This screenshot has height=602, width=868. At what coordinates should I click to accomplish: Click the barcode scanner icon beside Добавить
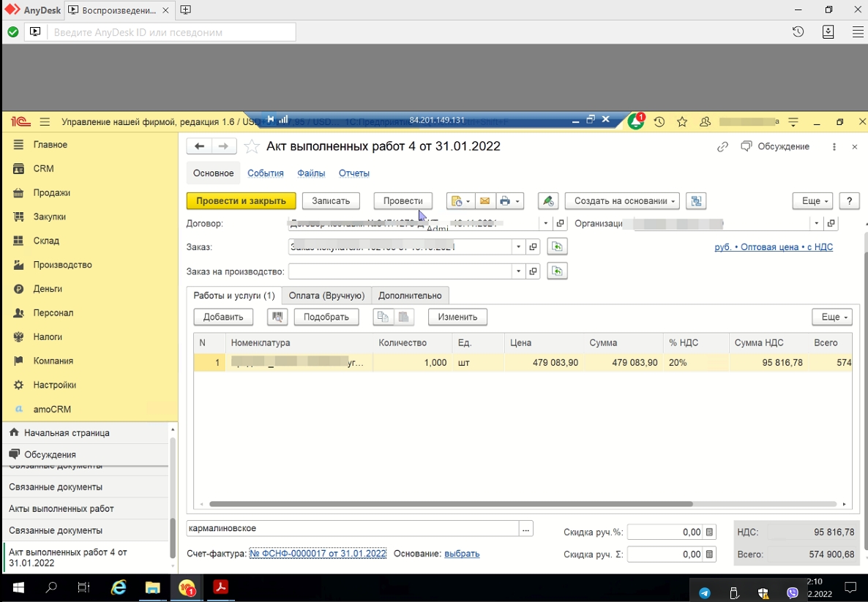(277, 317)
